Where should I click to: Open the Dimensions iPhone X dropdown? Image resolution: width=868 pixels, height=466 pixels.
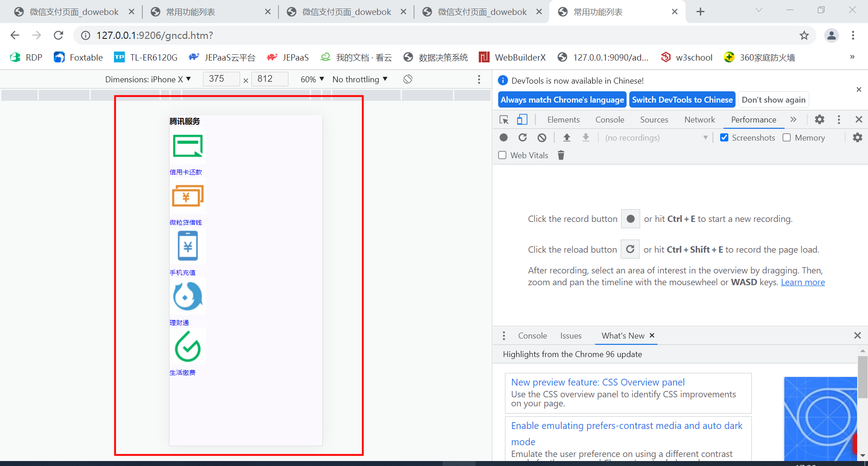tap(148, 79)
